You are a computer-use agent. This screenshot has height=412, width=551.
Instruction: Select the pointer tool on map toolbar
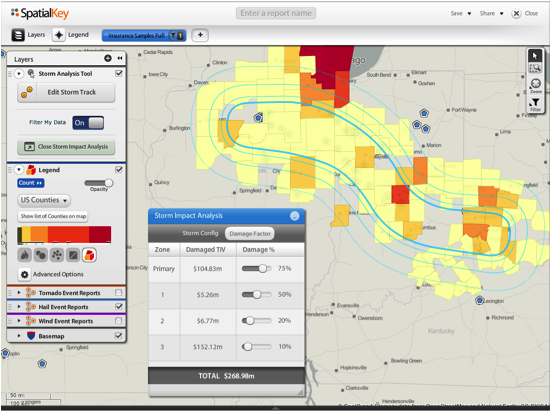[x=535, y=56]
